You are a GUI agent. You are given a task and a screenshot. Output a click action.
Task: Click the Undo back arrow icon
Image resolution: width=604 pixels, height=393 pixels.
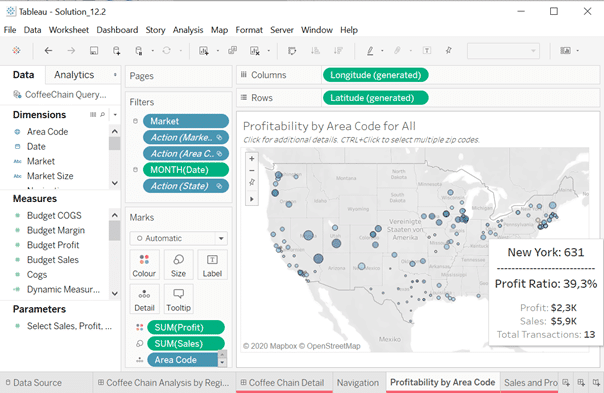48,50
